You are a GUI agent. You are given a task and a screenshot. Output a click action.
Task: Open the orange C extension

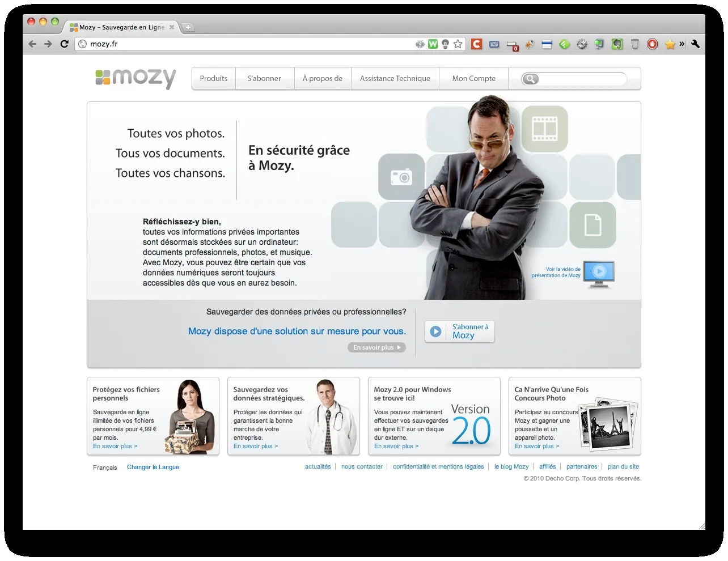coord(477,44)
